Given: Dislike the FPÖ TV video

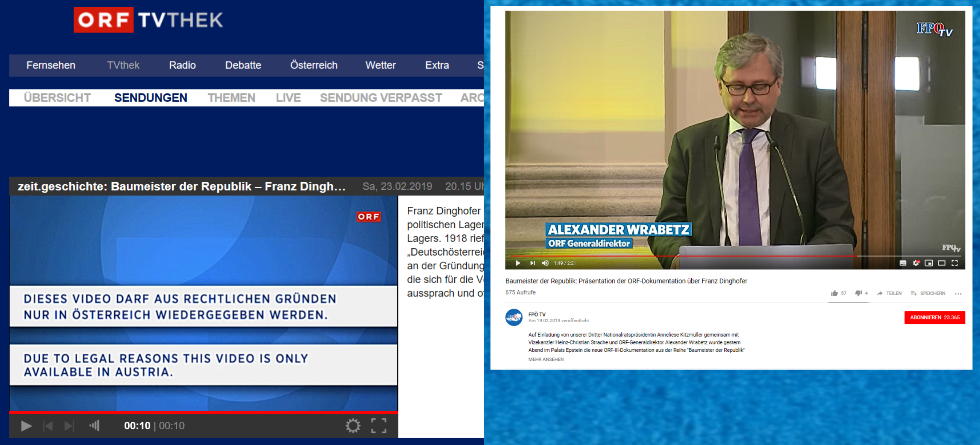Looking at the screenshot, I should tap(858, 293).
